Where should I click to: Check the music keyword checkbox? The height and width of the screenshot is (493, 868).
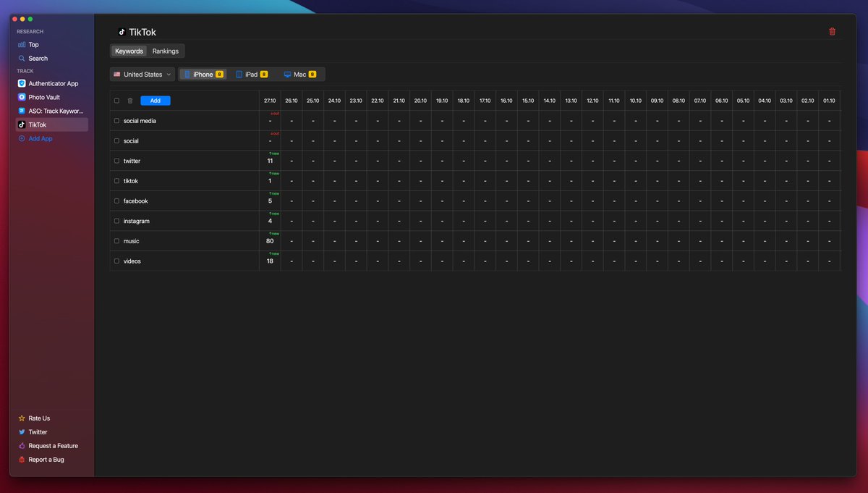point(116,241)
